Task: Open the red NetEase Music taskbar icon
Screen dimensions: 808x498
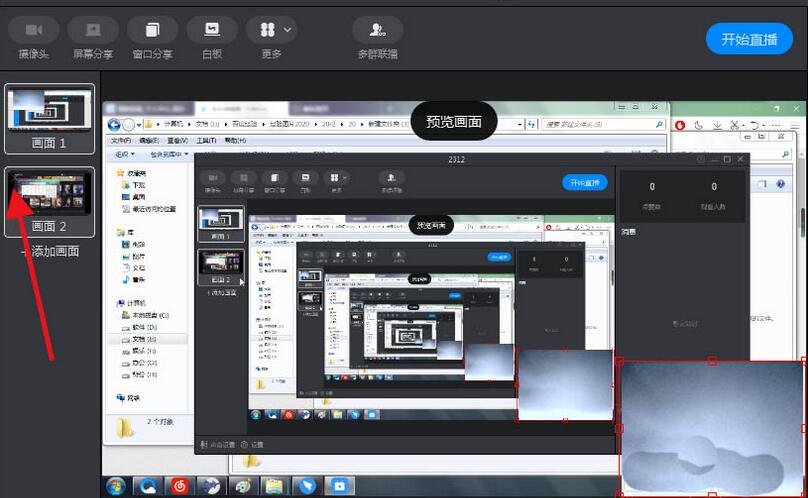Action: pyautogui.click(x=179, y=486)
